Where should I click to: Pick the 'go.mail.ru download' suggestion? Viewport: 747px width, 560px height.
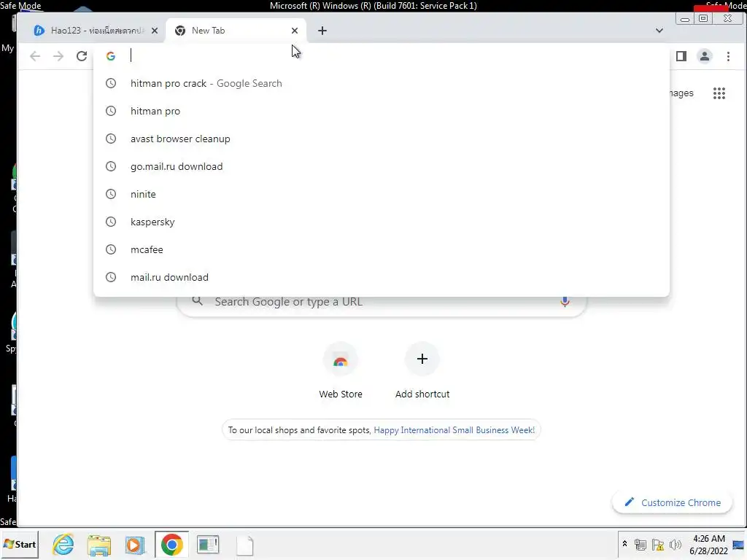pyautogui.click(x=381, y=166)
